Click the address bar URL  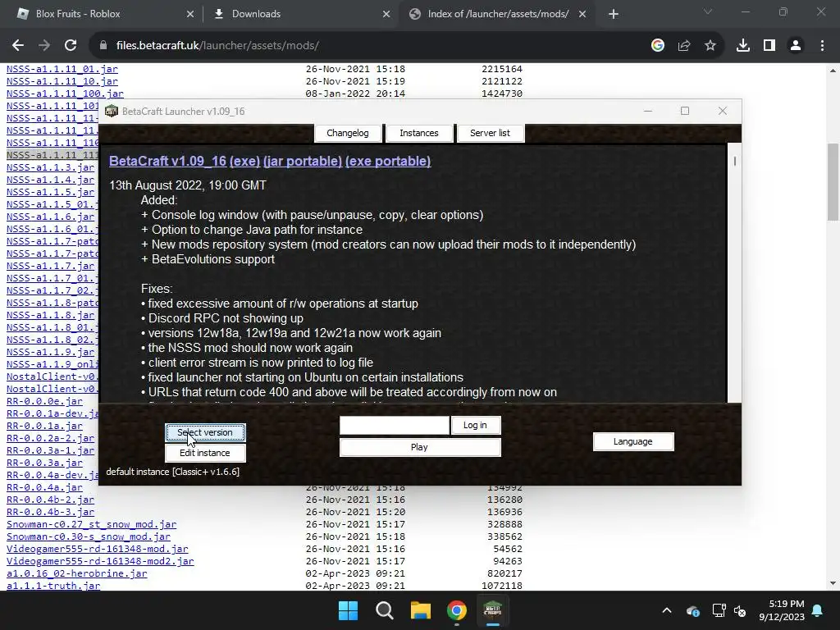[217, 46]
